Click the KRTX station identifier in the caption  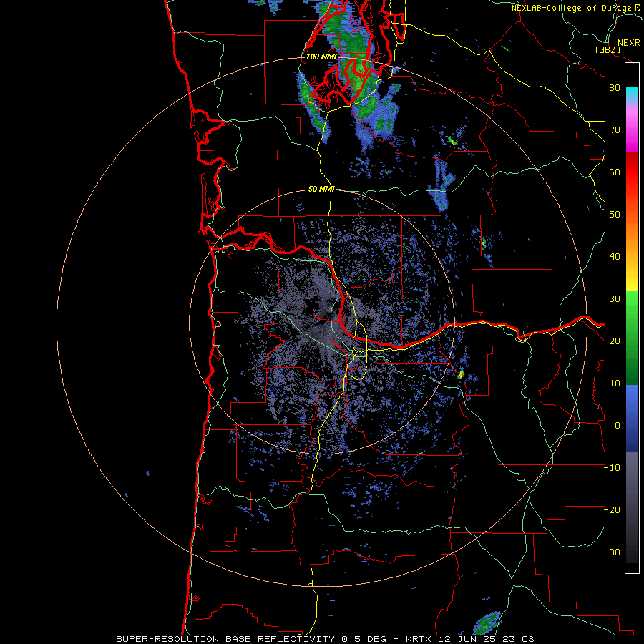click(420, 639)
